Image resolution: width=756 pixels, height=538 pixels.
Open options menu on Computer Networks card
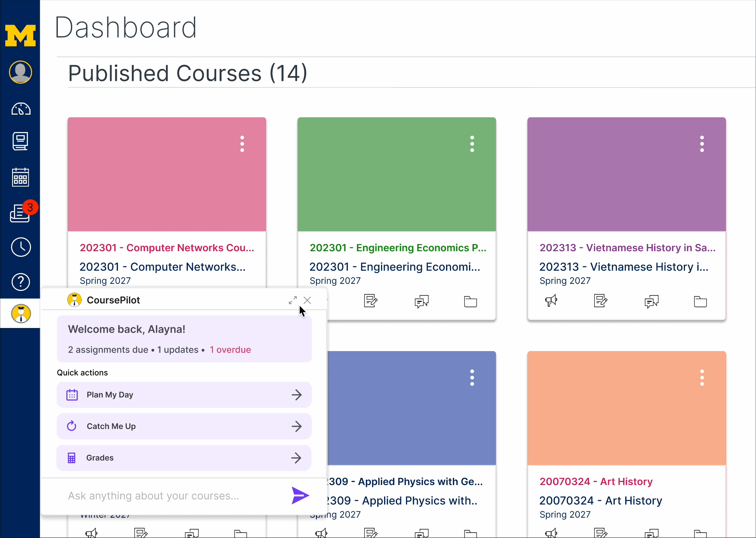point(242,144)
